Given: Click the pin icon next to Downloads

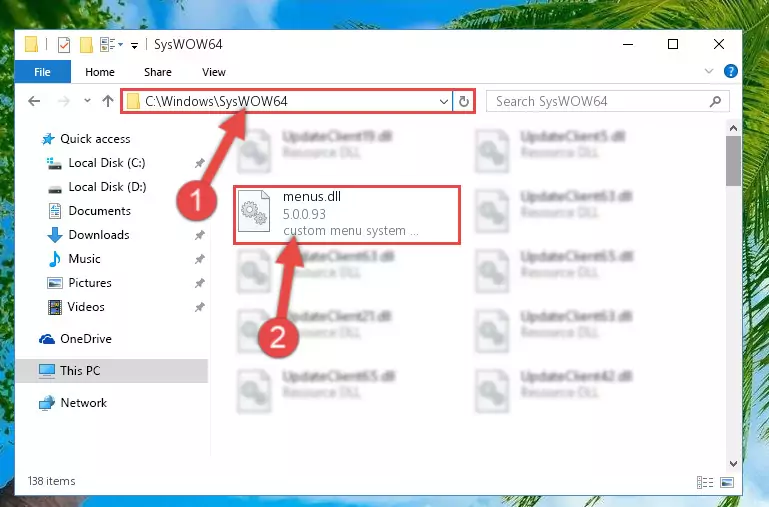Looking at the screenshot, I should pos(200,235).
